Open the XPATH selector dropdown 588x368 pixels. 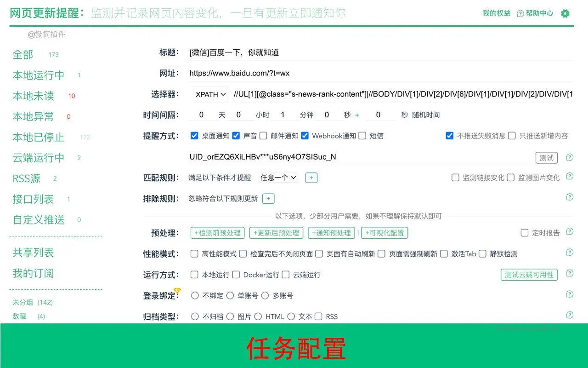pos(210,94)
